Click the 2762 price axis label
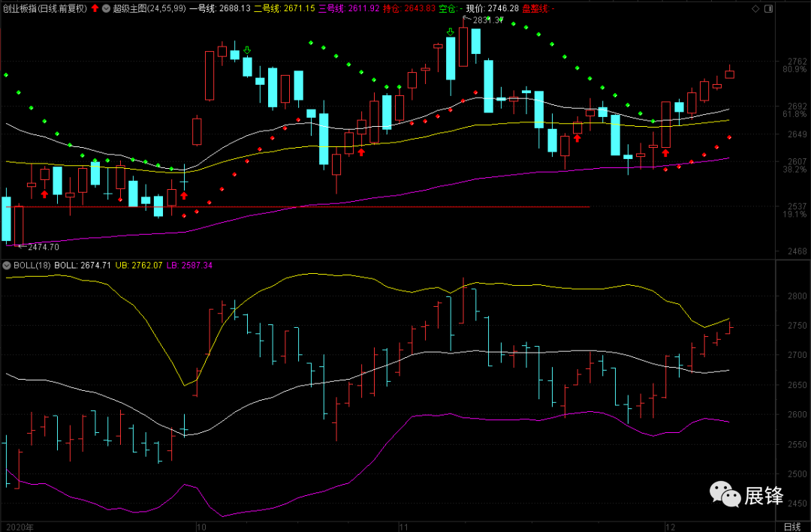Image resolution: width=811 pixels, height=532 pixels. pyautogui.click(x=797, y=62)
